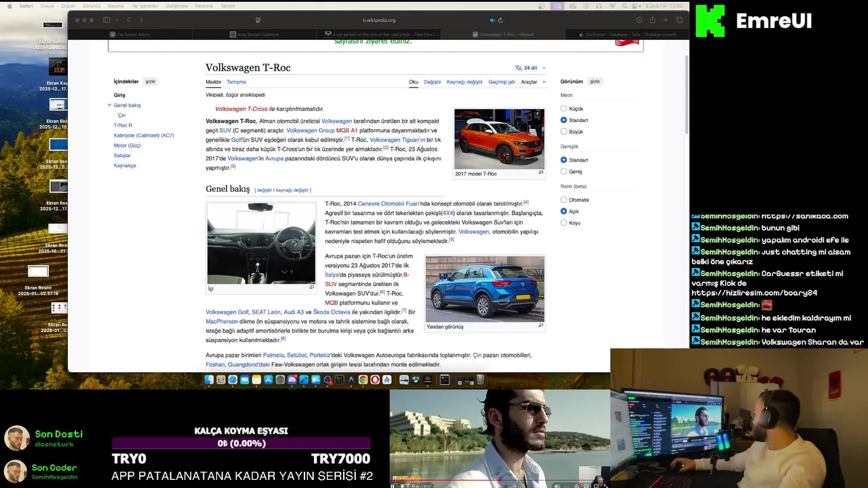Jump to T-Roc R section

[123, 125]
